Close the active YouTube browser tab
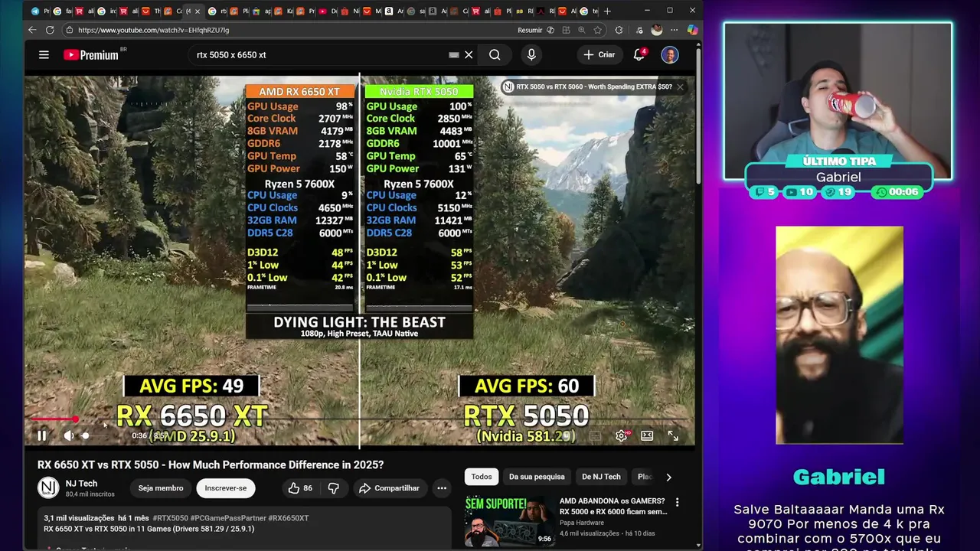 point(198,11)
